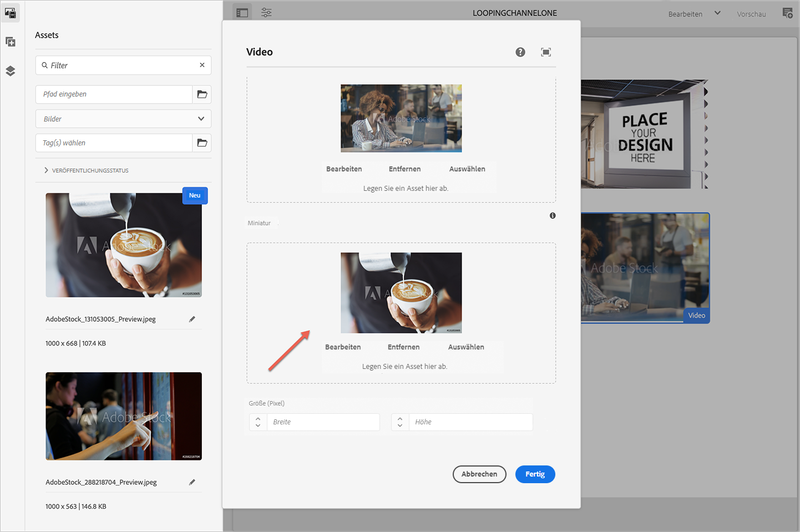Image resolution: width=800 pixels, height=532 pixels.
Task: Cancel dialog with Abbrechen
Action: click(x=479, y=474)
